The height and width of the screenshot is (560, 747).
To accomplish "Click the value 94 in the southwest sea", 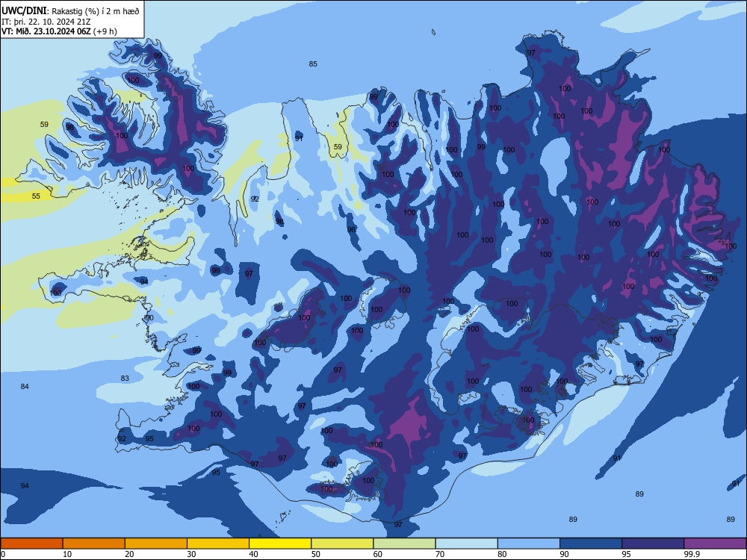I will click(x=25, y=486).
